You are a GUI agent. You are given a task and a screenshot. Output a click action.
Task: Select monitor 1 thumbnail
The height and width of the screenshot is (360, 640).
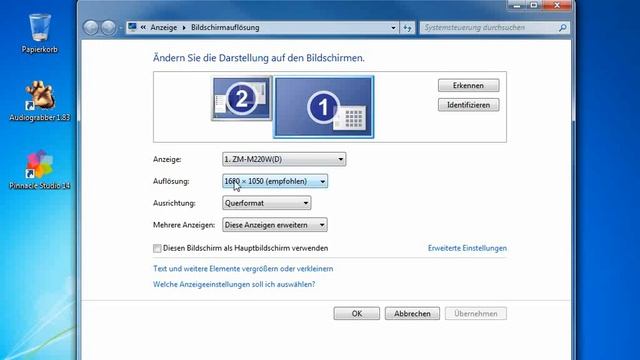click(323, 107)
